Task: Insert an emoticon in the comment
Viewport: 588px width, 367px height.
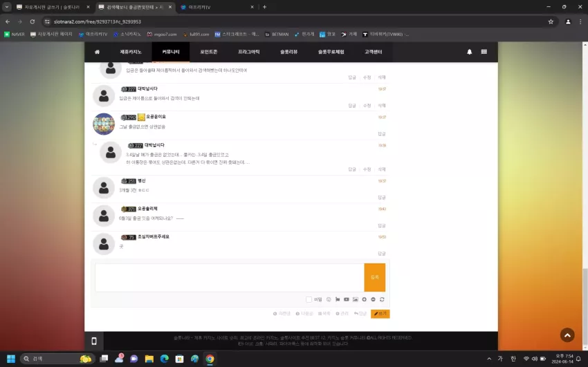Action: (x=329, y=299)
